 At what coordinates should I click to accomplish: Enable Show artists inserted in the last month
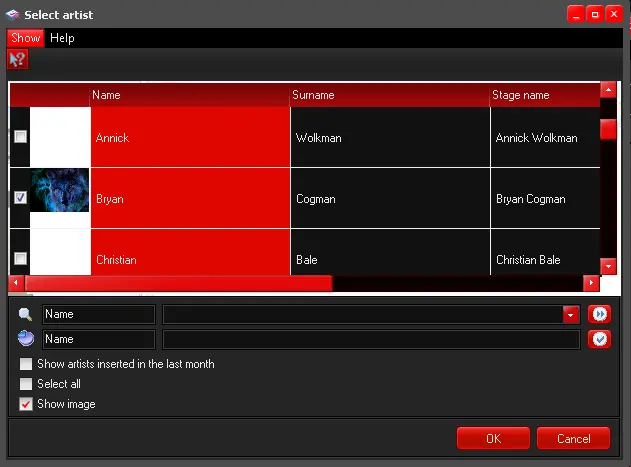coord(27,364)
